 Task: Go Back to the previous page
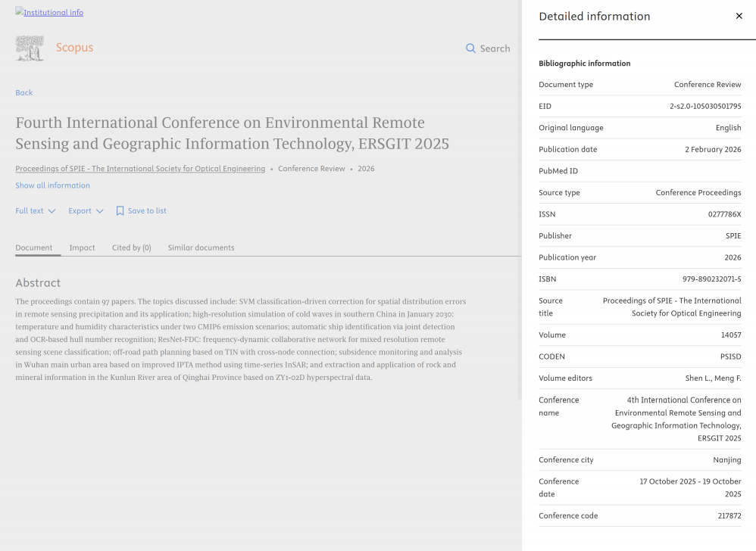tap(24, 92)
